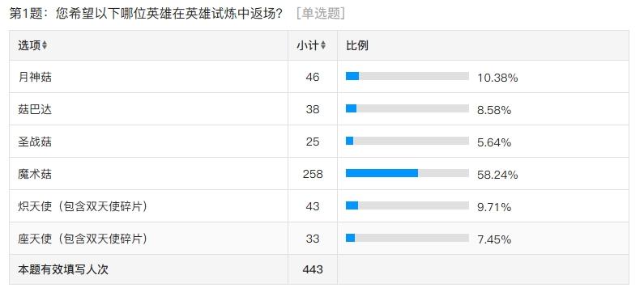The height and width of the screenshot is (292, 644).
Task: Sort by the 小计 column arrows
Action: (323, 45)
